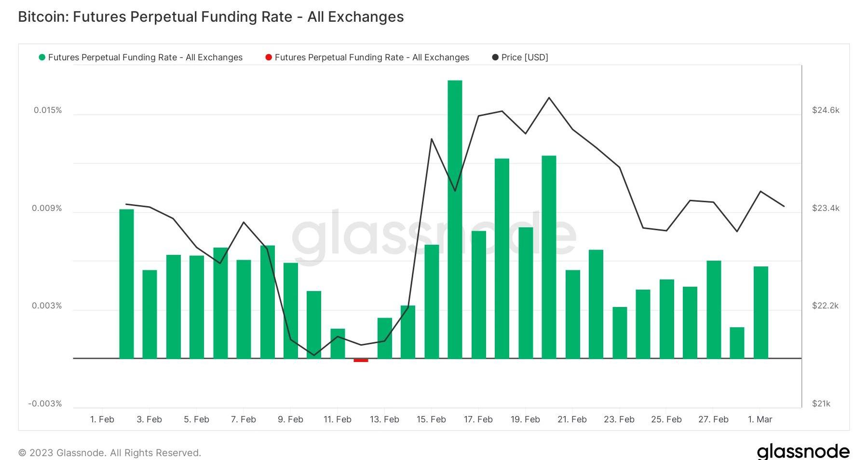This screenshot has width=868, height=460.
Task: Select the small red negative funding bar
Action: (x=361, y=360)
